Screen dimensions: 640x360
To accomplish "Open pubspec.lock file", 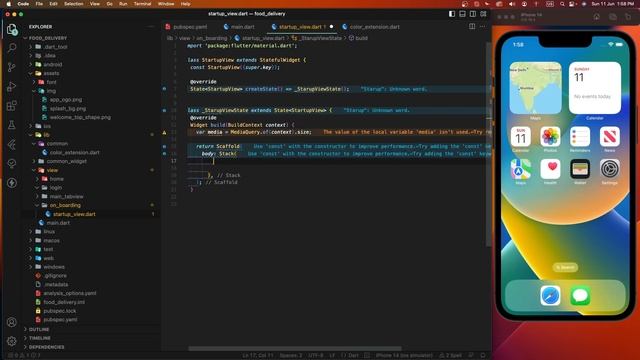I will (59, 311).
